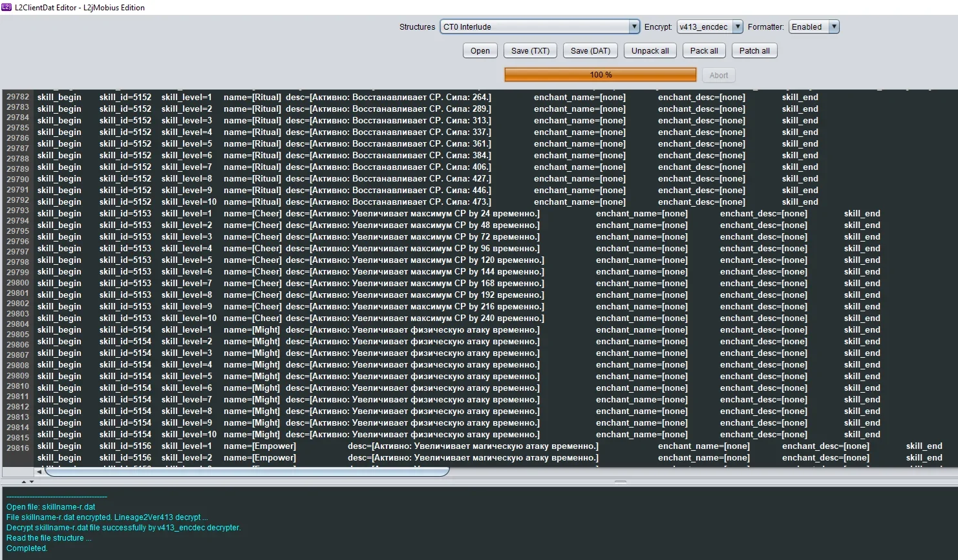Click the Save (TXT) button
The height and width of the screenshot is (560, 958).
[x=530, y=51]
